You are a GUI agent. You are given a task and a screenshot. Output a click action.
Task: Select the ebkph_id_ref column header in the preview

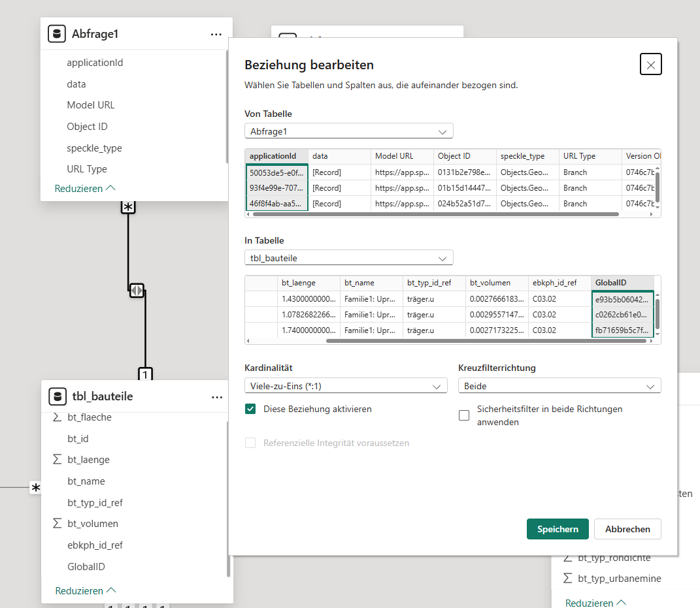pos(560,283)
